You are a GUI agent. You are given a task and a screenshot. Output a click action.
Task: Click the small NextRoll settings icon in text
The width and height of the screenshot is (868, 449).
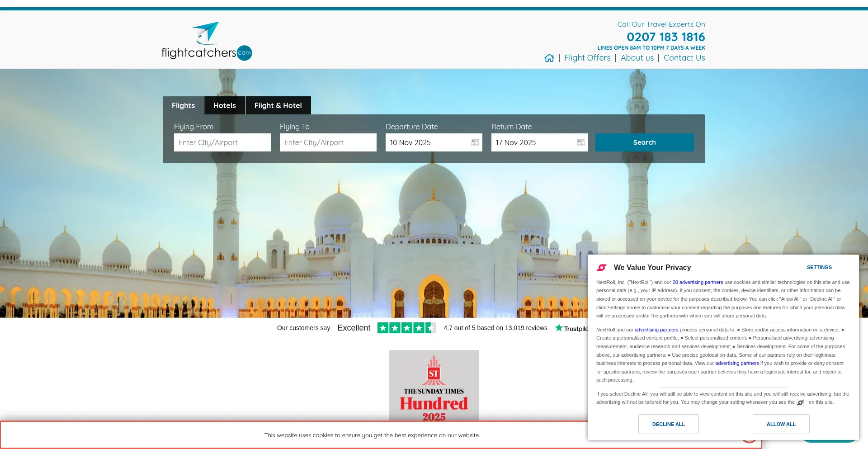(x=801, y=402)
